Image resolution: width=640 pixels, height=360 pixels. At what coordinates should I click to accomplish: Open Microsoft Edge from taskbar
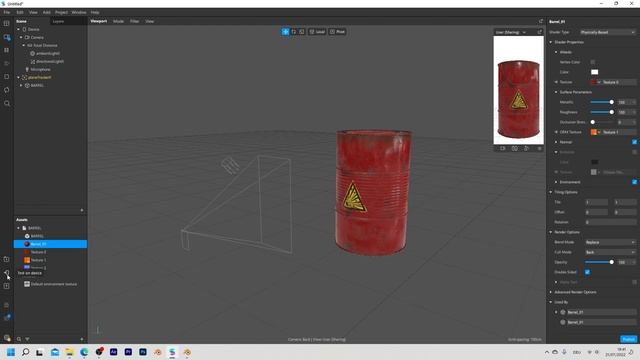(84, 352)
